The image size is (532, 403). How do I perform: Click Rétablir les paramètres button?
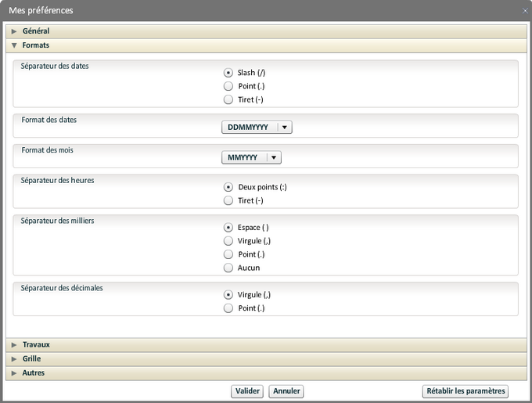pos(465,391)
